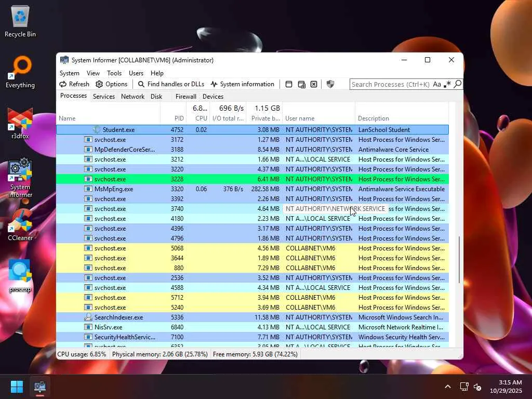Open the Windows Start menu
The width and height of the screenshot is (532, 399).
tap(17, 387)
